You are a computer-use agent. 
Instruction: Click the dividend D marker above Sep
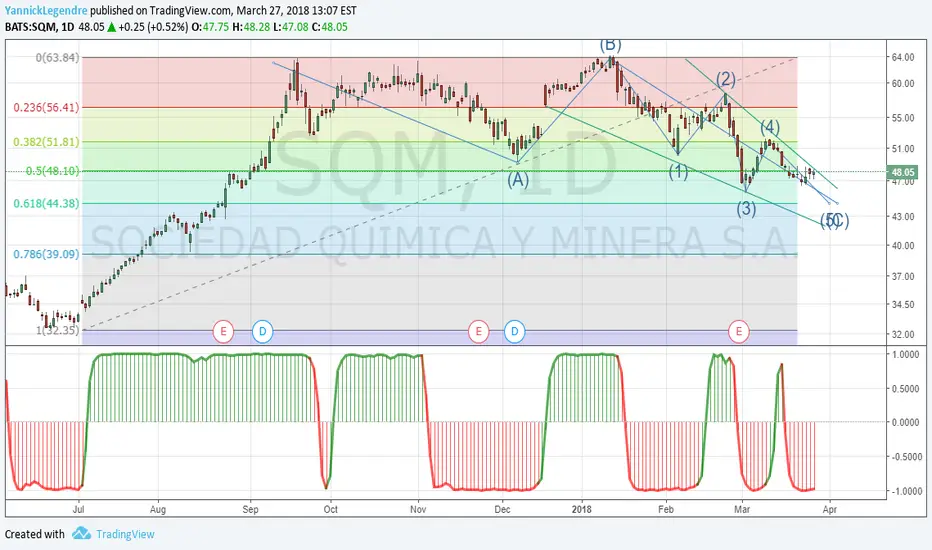(262, 331)
